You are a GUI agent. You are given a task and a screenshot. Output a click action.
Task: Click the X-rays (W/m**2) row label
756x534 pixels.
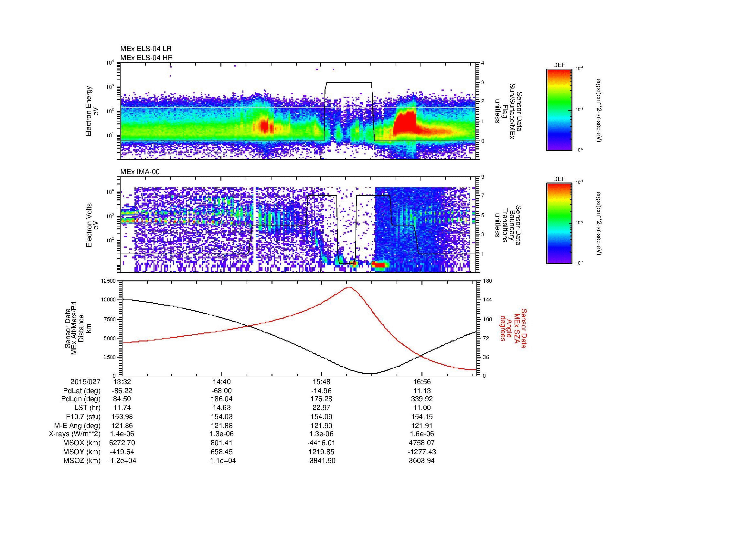point(74,434)
